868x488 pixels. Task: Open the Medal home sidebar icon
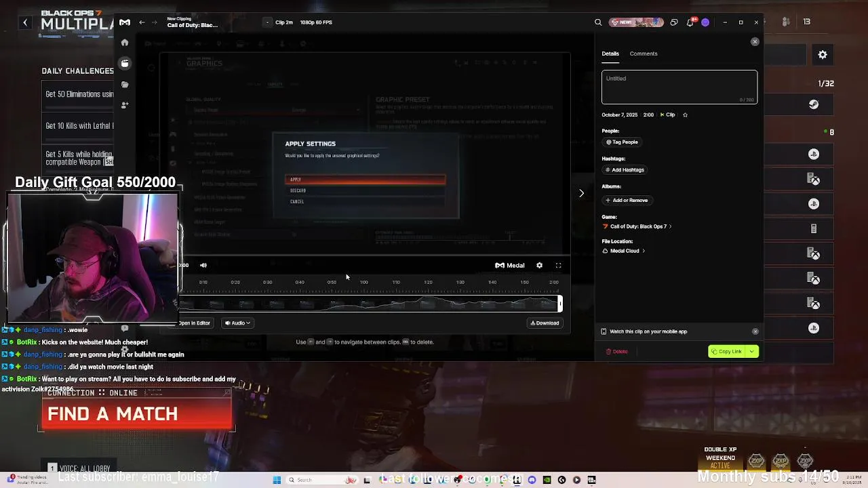pyautogui.click(x=125, y=43)
